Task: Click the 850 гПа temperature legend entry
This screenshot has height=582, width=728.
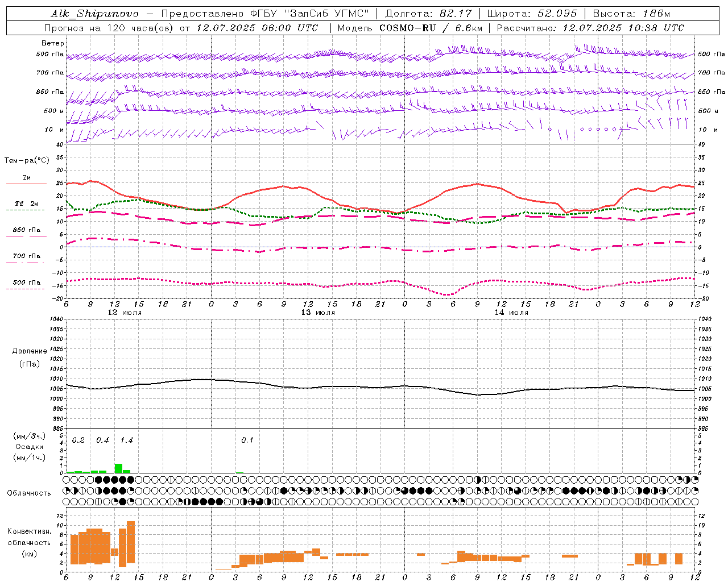Action: (x=27, y=230)
